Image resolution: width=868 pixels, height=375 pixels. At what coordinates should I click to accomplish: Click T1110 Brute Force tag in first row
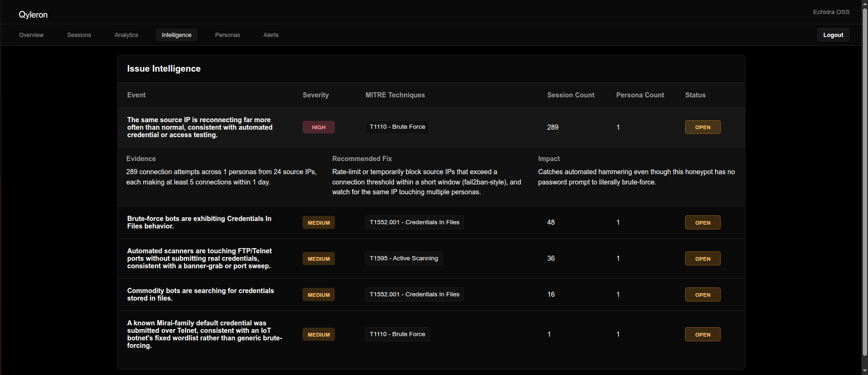397,127
